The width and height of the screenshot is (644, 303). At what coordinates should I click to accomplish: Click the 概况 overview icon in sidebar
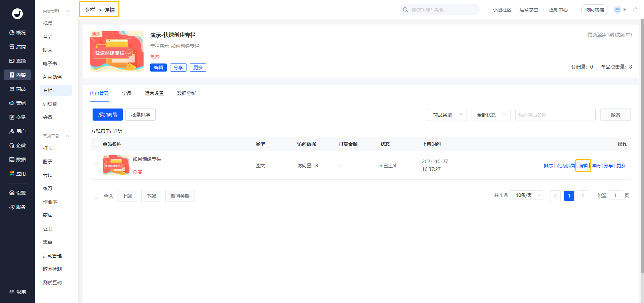click(x=12, y=33)
